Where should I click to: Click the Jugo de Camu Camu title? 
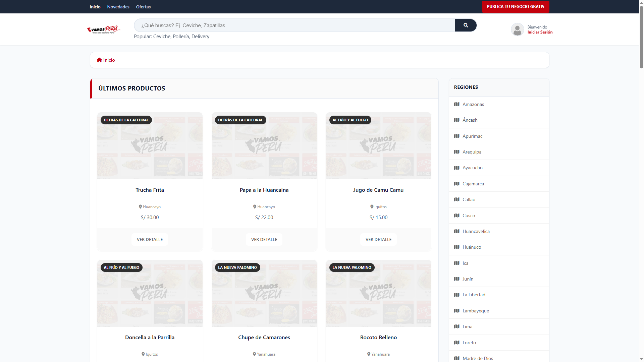click(378, 190)
